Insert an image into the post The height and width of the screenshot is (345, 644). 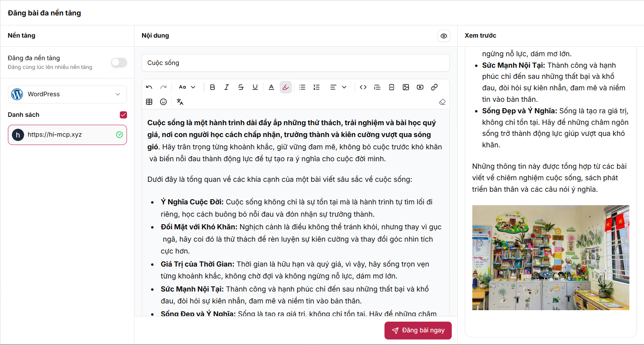click(406, 87)
